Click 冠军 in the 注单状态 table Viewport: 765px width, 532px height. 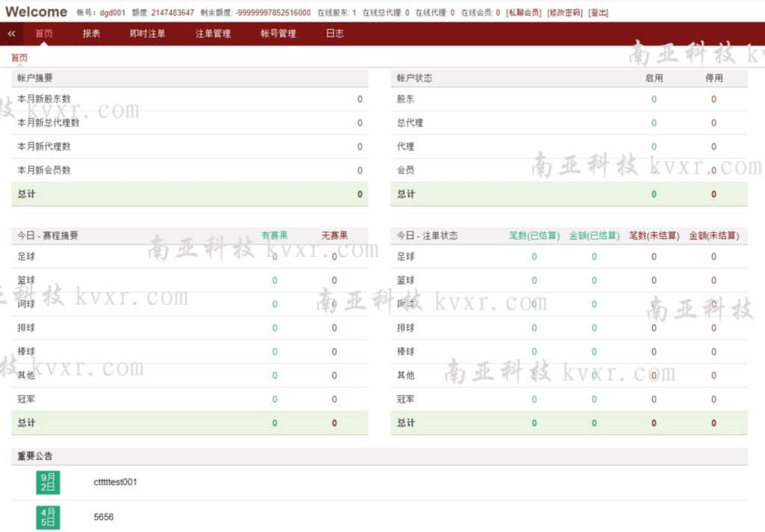[x=406, y=399]
